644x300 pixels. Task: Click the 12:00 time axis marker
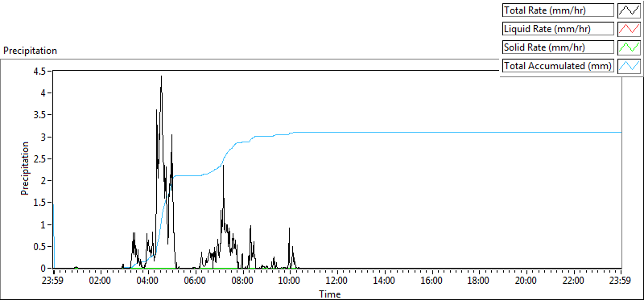tap(337, 282)
